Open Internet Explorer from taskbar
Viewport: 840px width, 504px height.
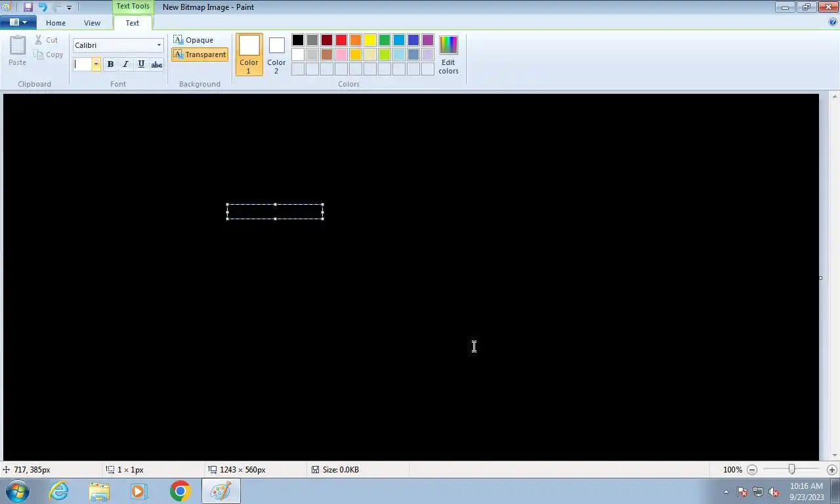click(x=58, y=491)
